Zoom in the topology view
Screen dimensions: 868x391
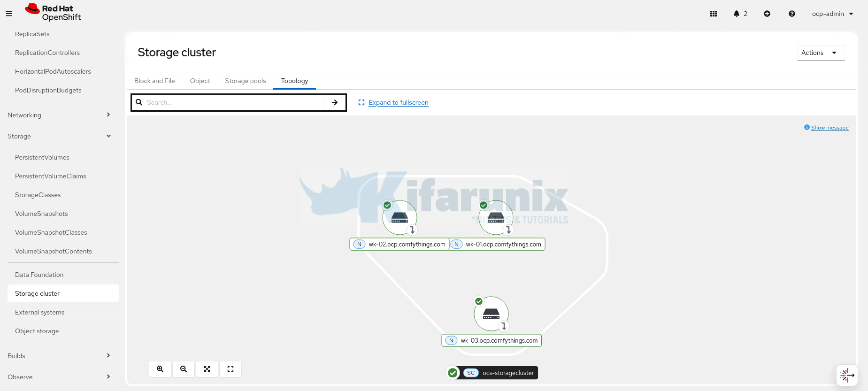(x=160, y=369)
